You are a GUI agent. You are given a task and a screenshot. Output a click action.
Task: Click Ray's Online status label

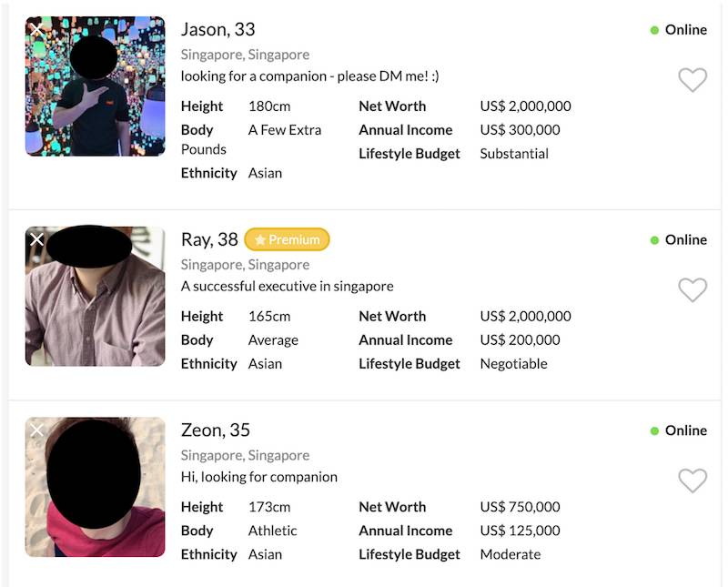point(685,239)
